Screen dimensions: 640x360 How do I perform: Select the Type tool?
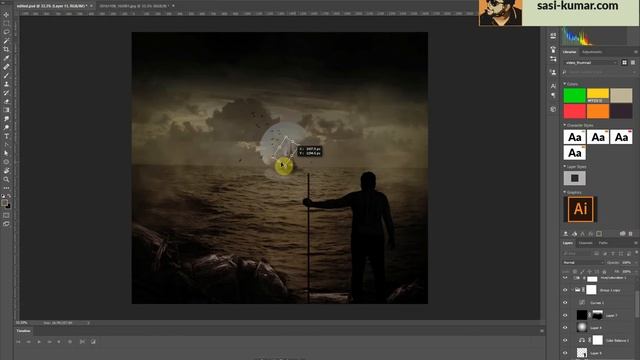pyautogui.click(x=6, y=136)
